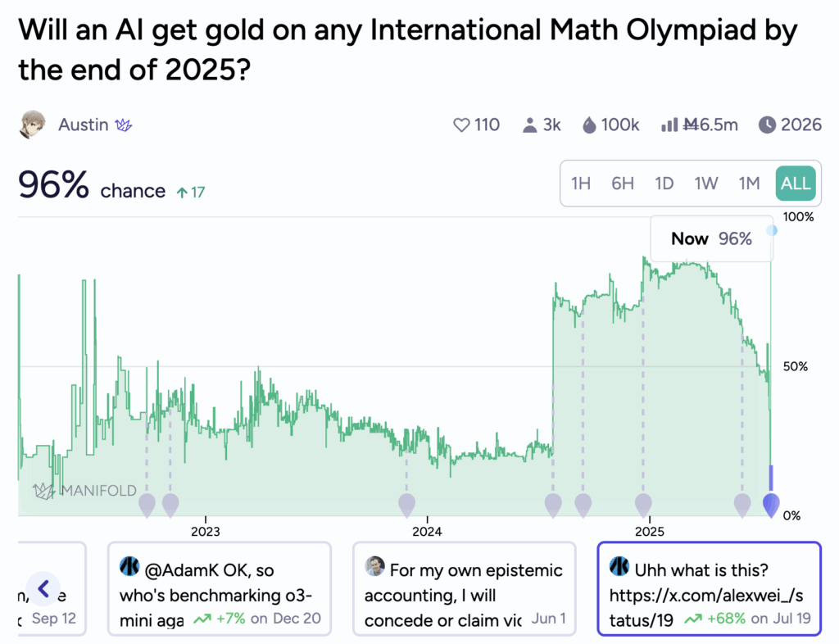Click the liquidity droplet icon
This screenshot has width=839, height=644.
589,125
